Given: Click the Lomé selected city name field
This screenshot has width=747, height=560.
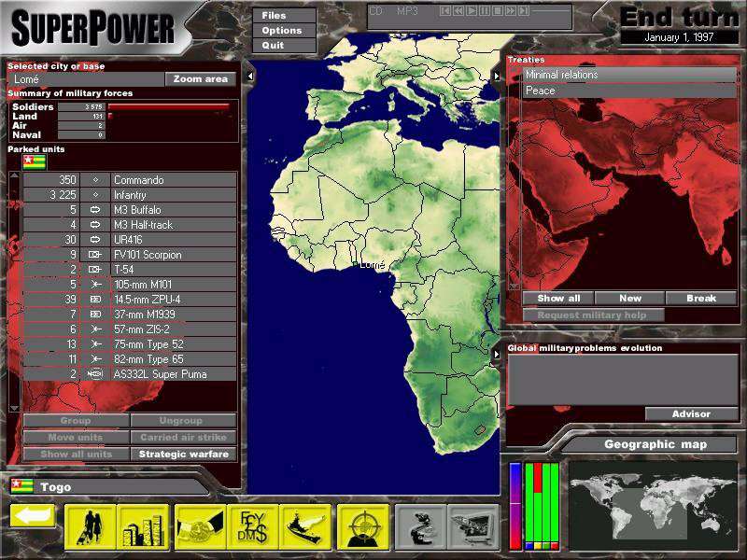Looking at the screenshot, I should click(87, 79).
